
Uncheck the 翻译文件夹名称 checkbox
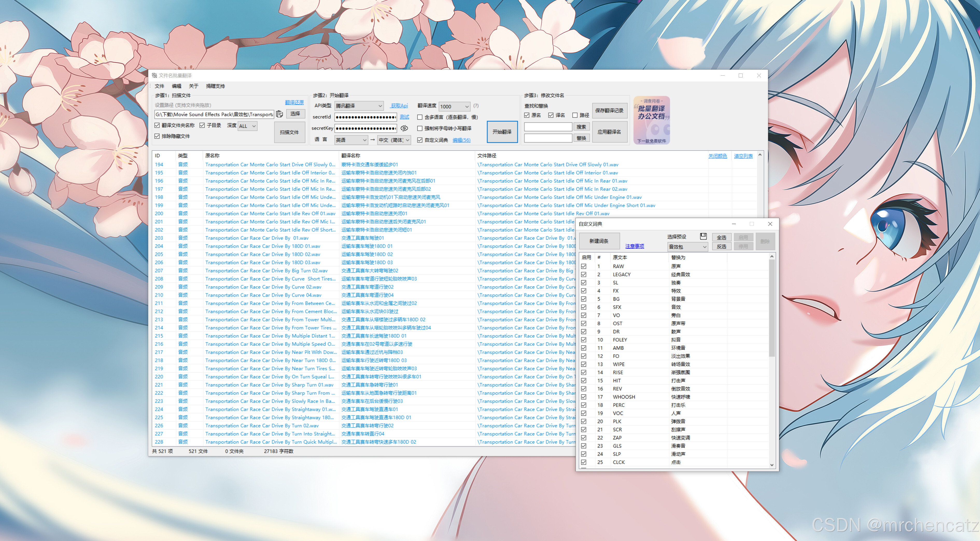point(157,125)
